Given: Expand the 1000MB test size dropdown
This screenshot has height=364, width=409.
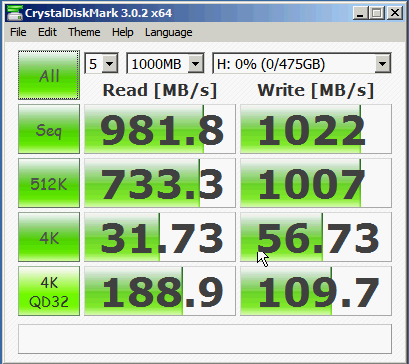Looking at the screenshot, I should pyautogui.click(x=196, y=63).
